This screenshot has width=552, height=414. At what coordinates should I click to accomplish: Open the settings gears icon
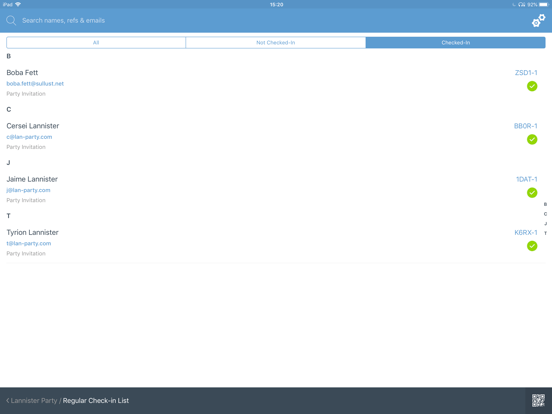pos(538,20)
